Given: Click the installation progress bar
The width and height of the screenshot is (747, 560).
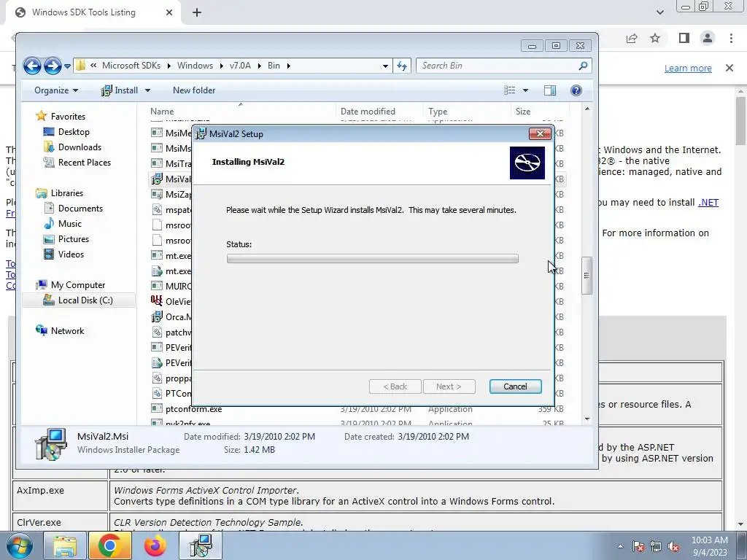Looking at the screenshot, I should (373, 259).
